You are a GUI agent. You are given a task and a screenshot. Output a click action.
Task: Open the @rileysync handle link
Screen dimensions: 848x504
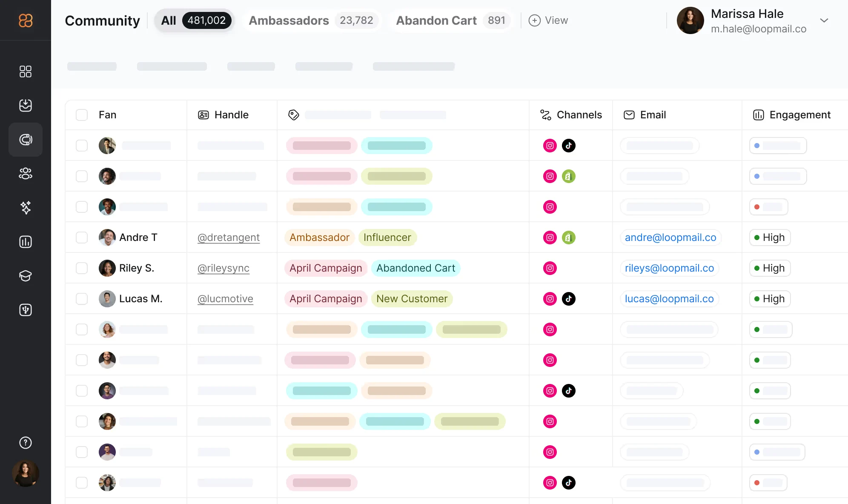coord(223,268)
